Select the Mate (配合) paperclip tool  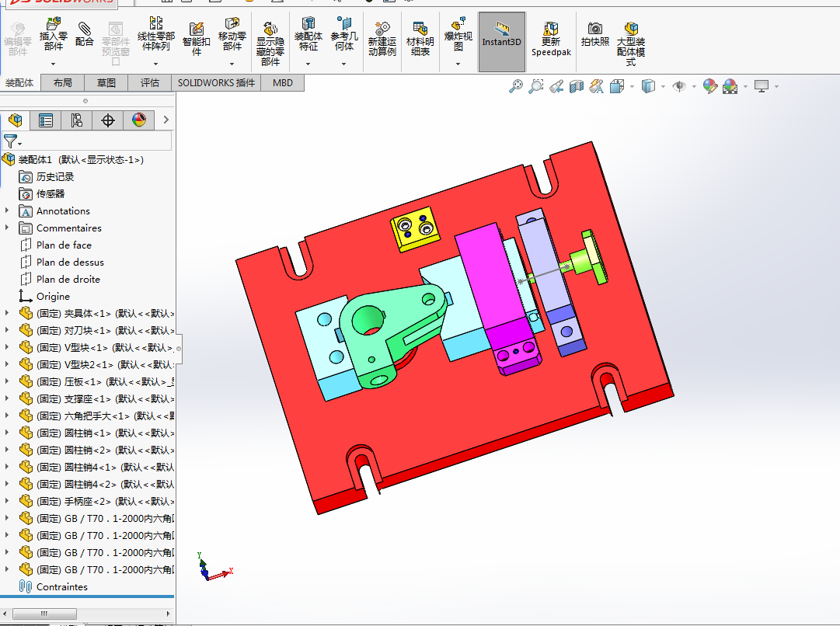pyautogui.click(x=84, y=33)
